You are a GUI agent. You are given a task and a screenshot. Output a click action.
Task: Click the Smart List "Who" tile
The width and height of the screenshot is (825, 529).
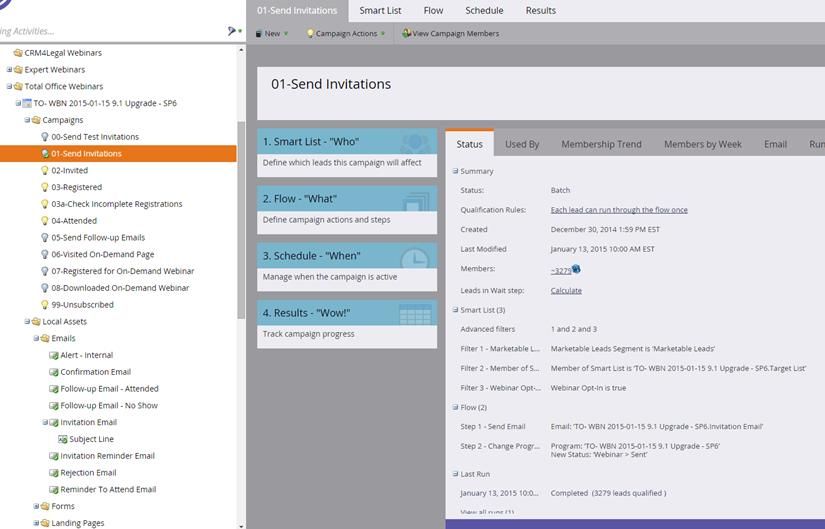pos(347,150)
